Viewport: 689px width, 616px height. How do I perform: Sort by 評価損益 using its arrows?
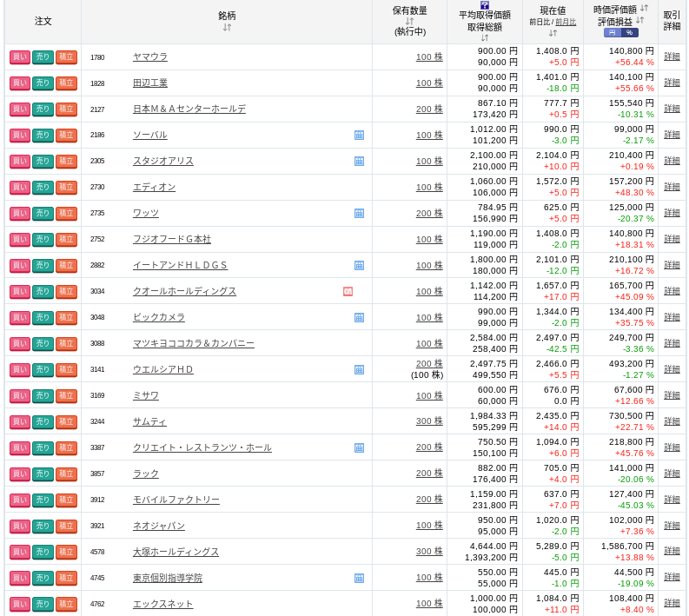(639, 20)
